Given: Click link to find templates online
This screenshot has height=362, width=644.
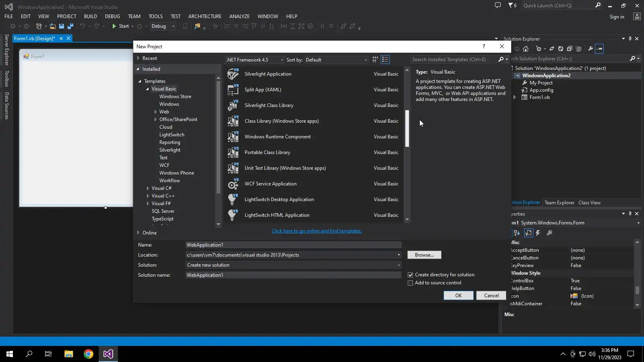Looking at the screenshot, I should click(x=317, y=231).
